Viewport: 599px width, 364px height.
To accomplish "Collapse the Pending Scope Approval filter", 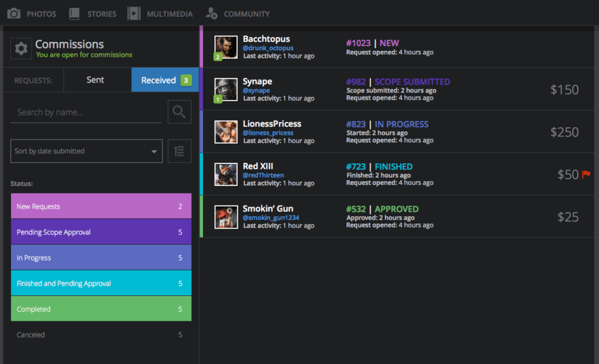I will click(101, 232).
